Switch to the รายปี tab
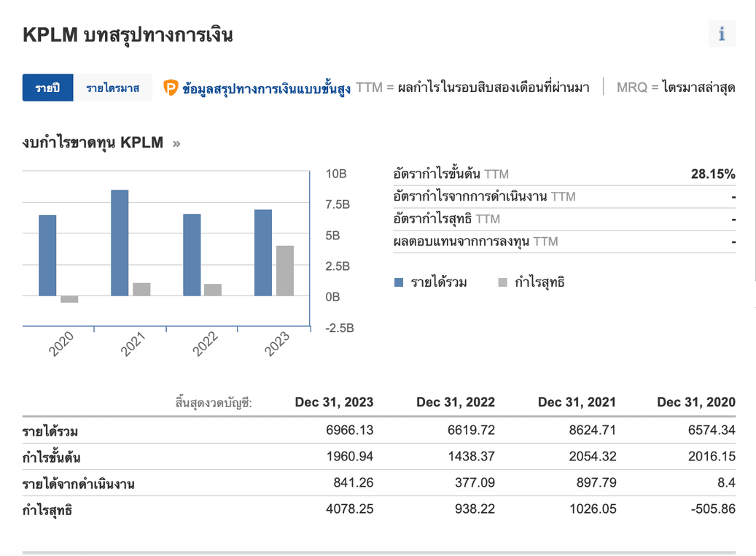Image resolution: width=756 pixels, height=556 pixels. (48, 88)
